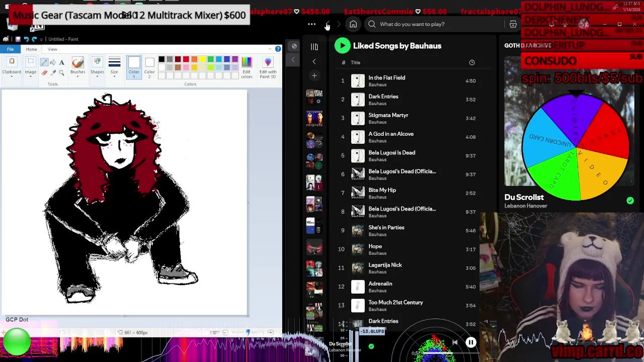The image size is (644, 362).
Task: Select the Magnifier tool in Paint
Action: (61, 73)
